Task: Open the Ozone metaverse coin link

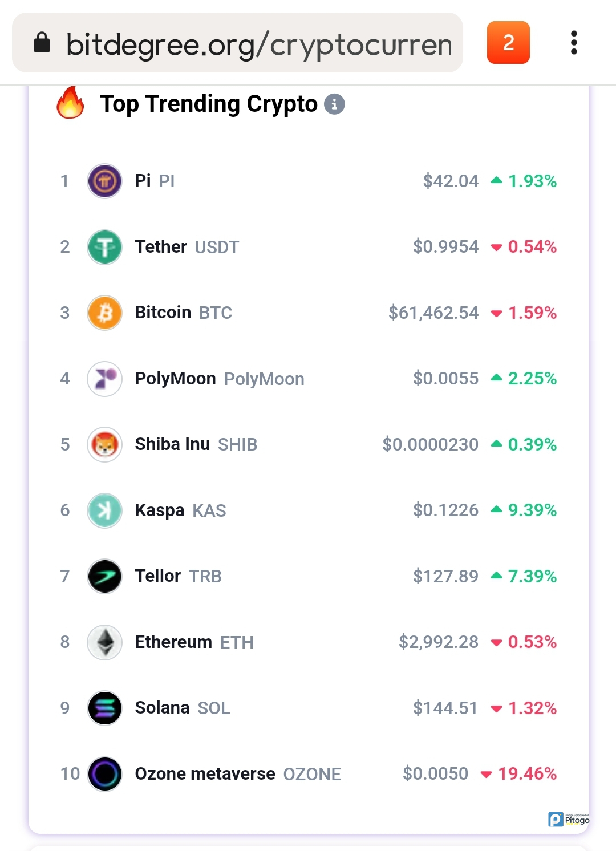Action: point(237,774)
